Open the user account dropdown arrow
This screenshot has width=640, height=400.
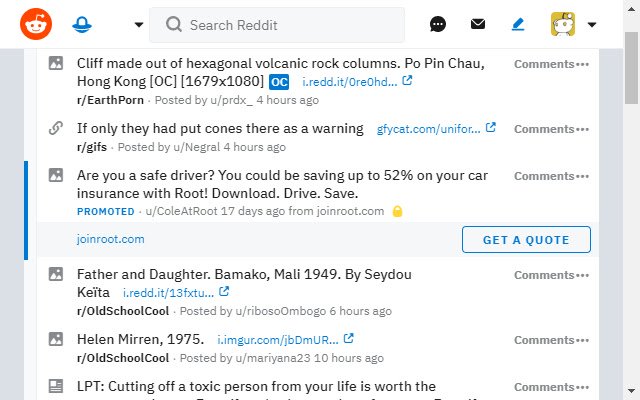click(x=592, y=24)
